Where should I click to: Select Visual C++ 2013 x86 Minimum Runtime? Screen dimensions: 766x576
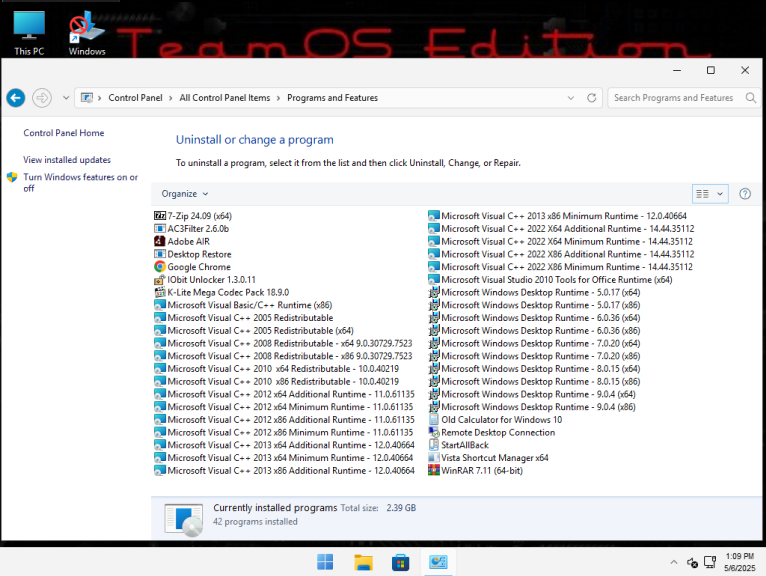557,215
